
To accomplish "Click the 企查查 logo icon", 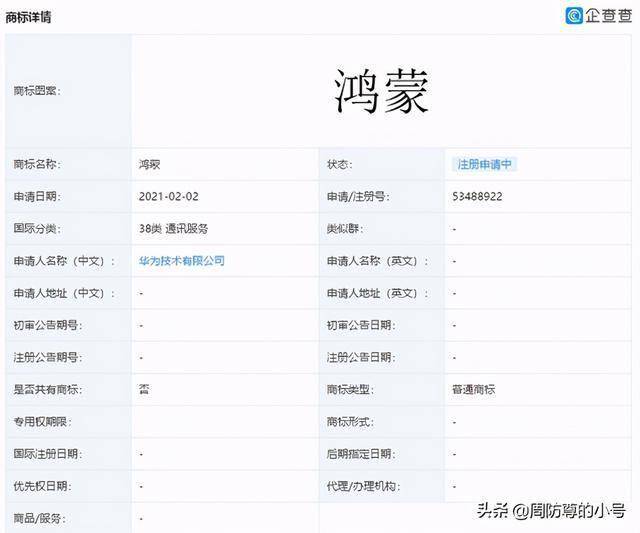I will pyautogui.click(x=574, y=16).
